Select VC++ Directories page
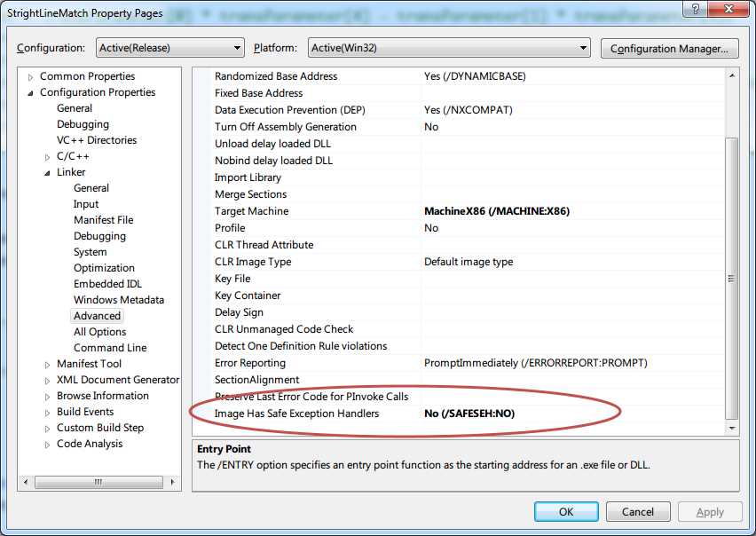756x536 pixels. (97, 140)
